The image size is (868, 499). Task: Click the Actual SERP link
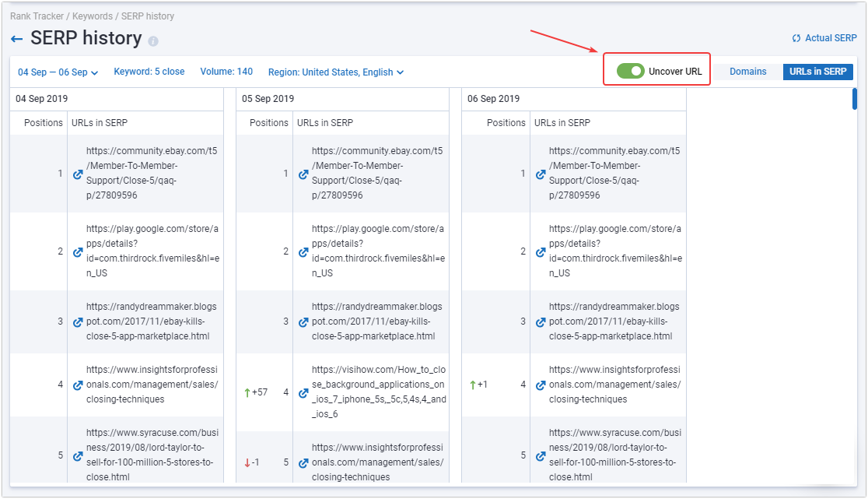[831, 38]
